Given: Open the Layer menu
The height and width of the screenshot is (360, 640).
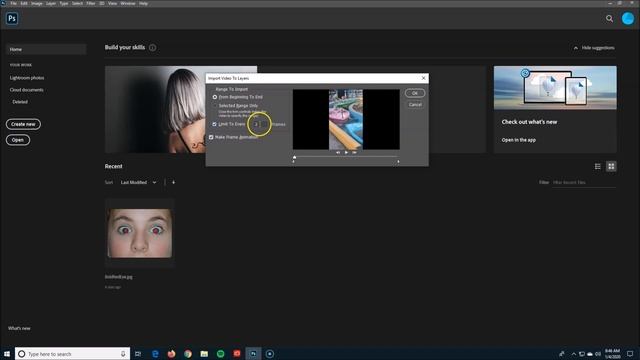Looking at the screenshot, I should tap(51, 3).
